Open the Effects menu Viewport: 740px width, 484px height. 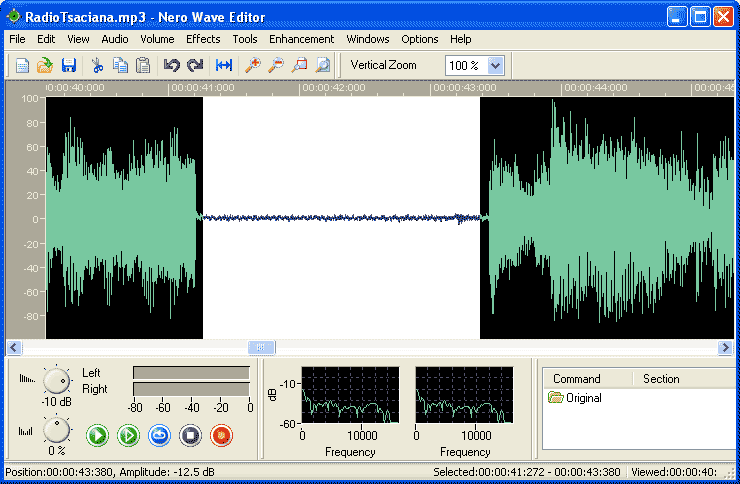(203, 39)
